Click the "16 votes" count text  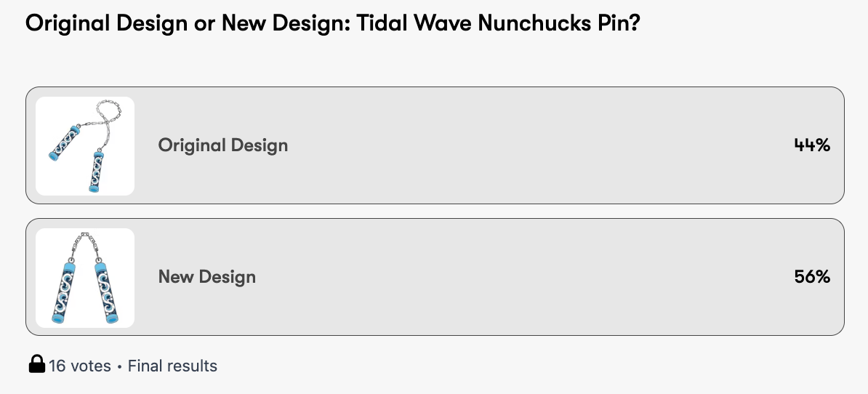(x=80, y=366)
